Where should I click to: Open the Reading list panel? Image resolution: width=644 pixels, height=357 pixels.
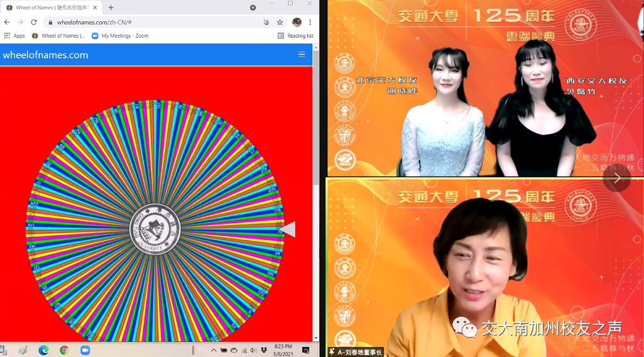point(295,36)
